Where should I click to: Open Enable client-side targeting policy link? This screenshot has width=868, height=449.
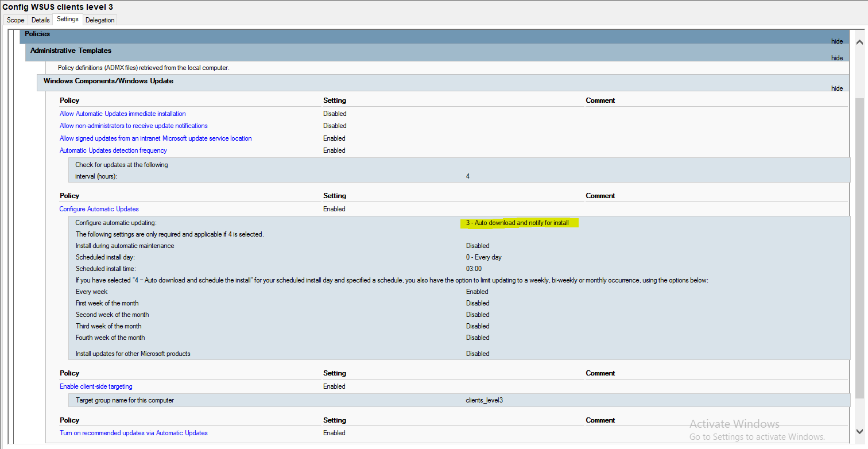(96, 386)
